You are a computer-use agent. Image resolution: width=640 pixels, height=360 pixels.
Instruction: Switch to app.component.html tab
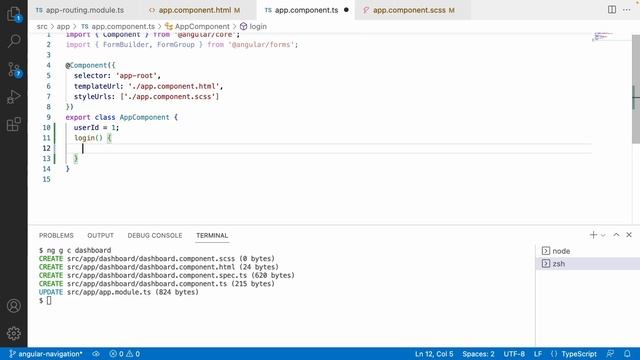(194, 10)
